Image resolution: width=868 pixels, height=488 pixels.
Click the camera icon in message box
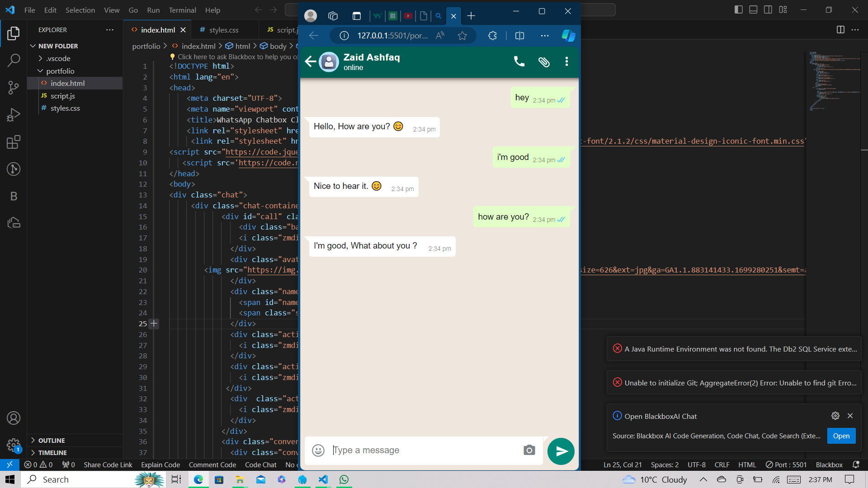[x=529, y=450]
